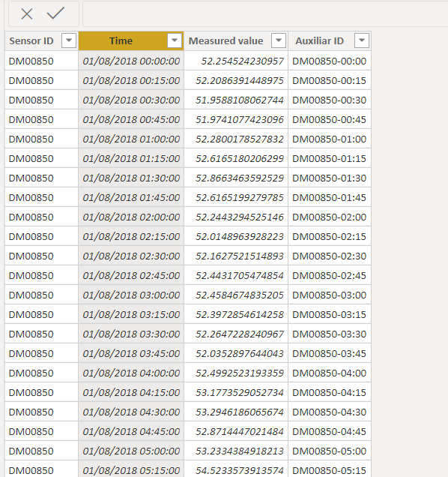Click Time cell 01/08/2018 03:30:00

(131, 334)
